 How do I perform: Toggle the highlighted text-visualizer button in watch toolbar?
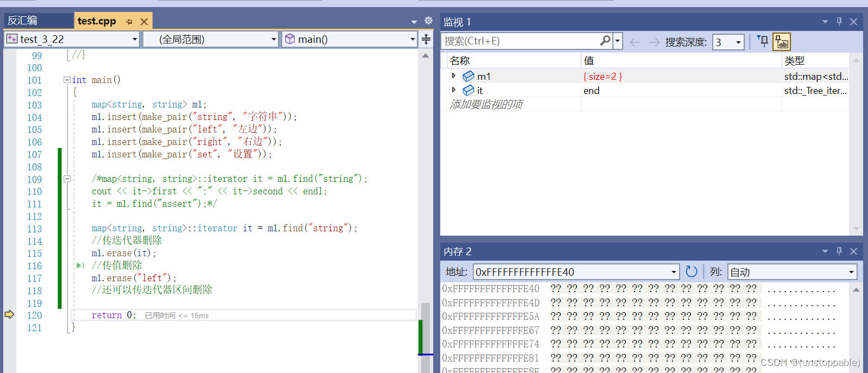pyautogui.click(x=782, y=42)
